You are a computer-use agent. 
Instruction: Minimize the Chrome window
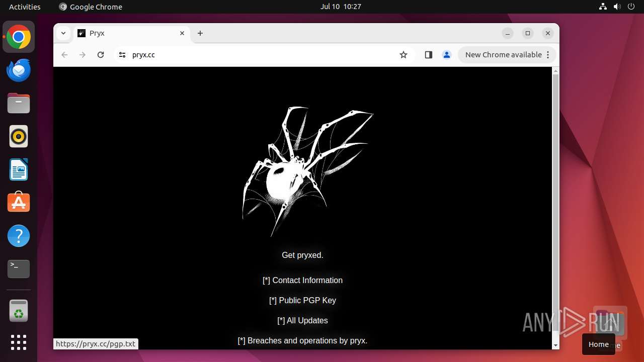[508, 33]
